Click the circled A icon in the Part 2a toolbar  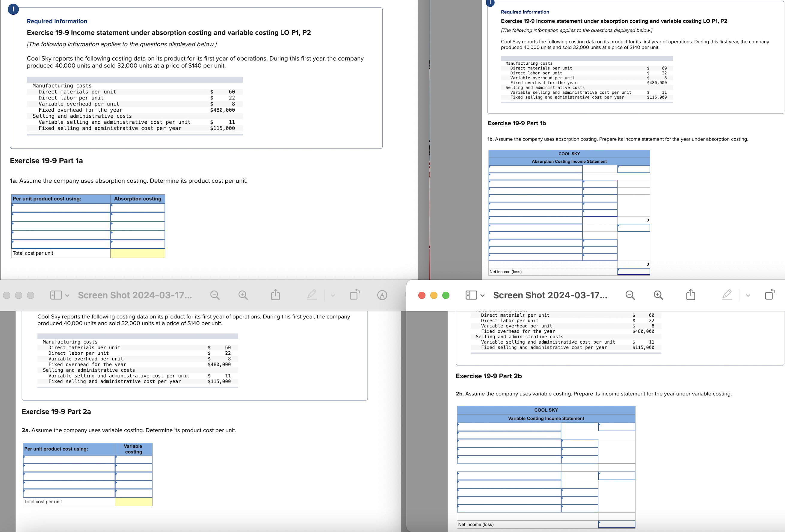point(382,295)
